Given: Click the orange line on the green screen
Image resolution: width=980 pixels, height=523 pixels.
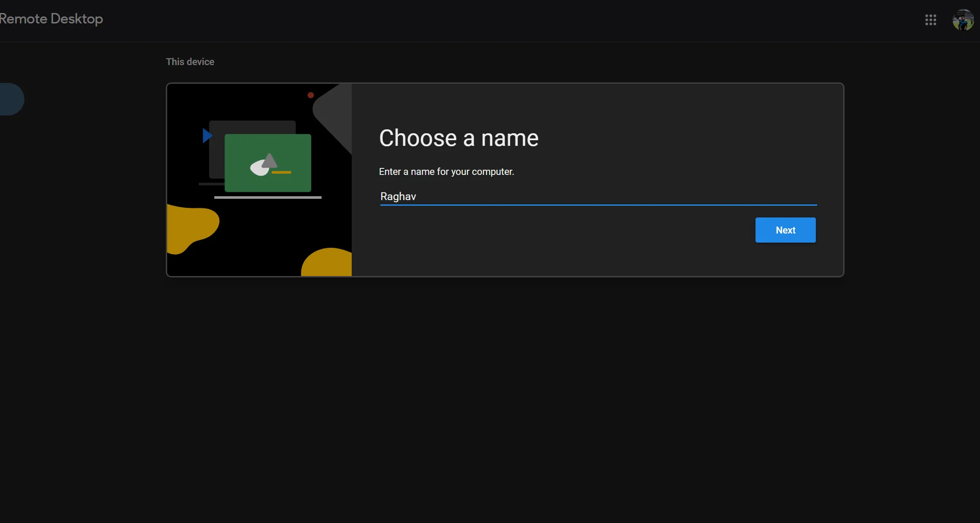Looking at the screenshot, I should tap(281, 172).
